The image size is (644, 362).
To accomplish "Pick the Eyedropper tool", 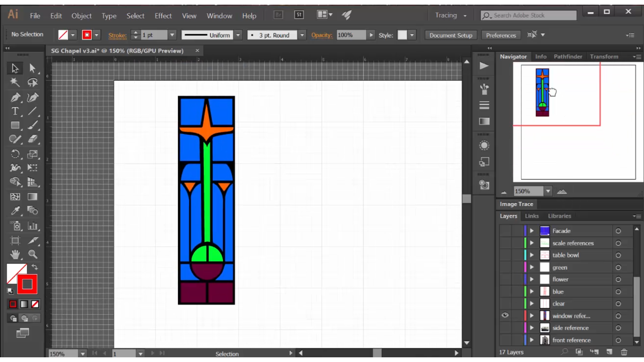I will 15,211.
